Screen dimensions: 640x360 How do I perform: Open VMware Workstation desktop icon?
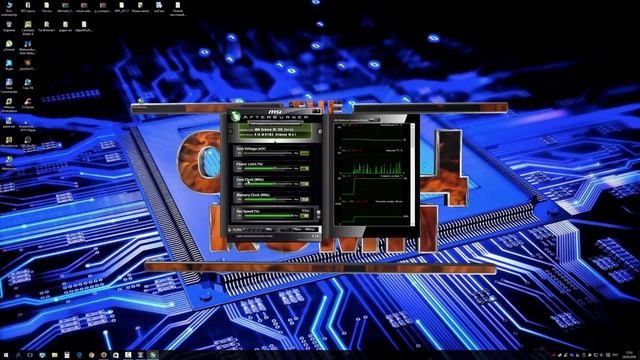pos(9,105)
